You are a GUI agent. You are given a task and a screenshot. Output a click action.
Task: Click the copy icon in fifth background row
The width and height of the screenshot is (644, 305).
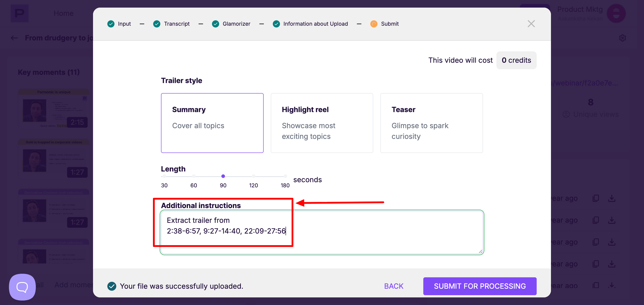[x=596, y=285]
